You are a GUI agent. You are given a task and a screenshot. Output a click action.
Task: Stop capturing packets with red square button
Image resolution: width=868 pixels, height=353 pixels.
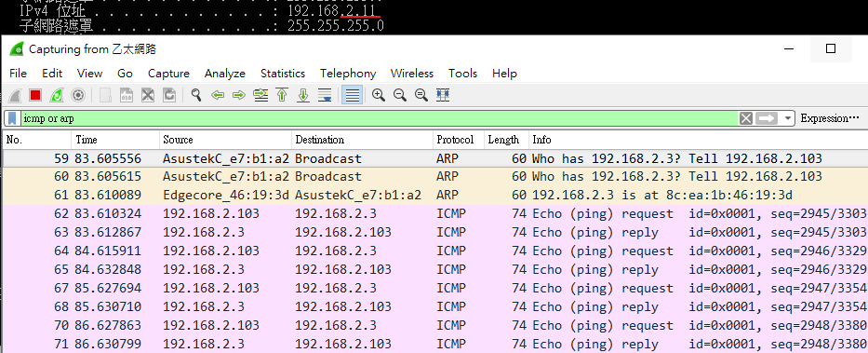coord(35,95)
